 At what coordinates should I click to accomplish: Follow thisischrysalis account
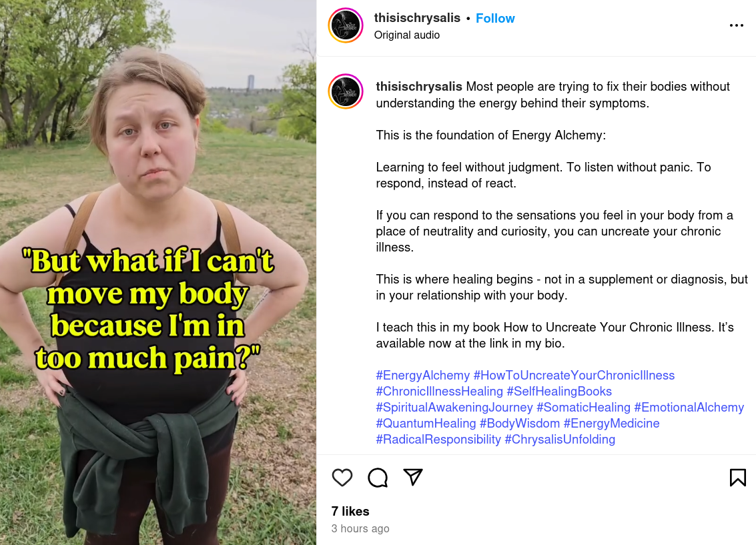tap(495, 18)
